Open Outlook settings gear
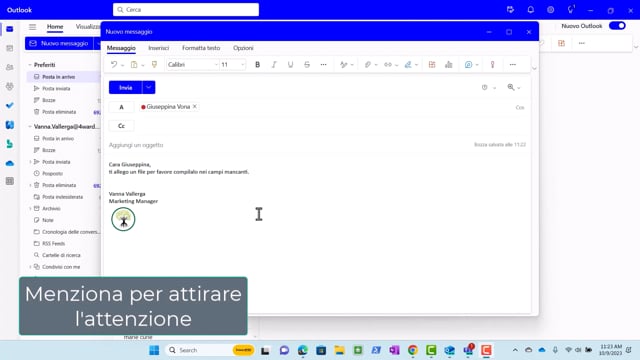 pyautogui.click(x=551, y=10)
